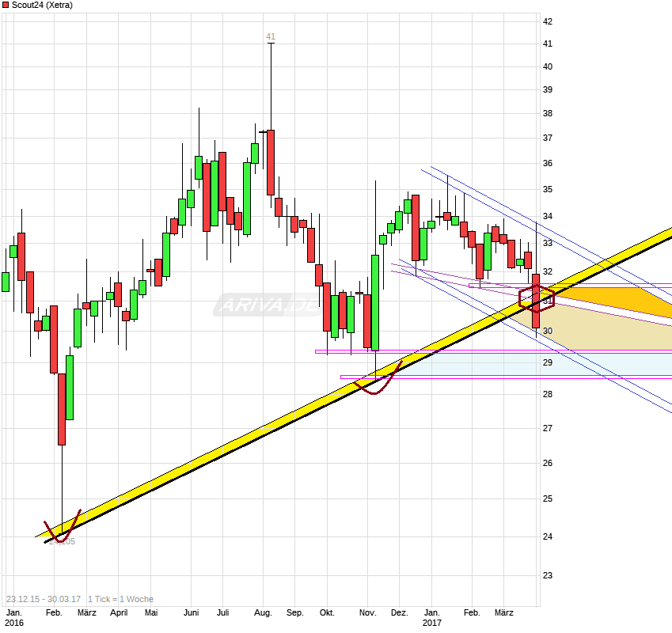Click the y-axis value 42
The height and width of the screenshot is (633, 672).
tap(548, 21)
